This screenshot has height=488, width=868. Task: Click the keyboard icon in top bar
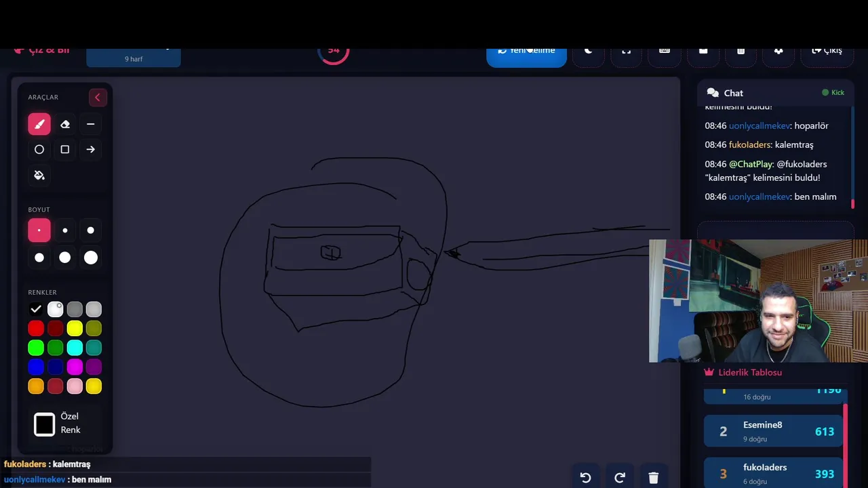point(665,57)
